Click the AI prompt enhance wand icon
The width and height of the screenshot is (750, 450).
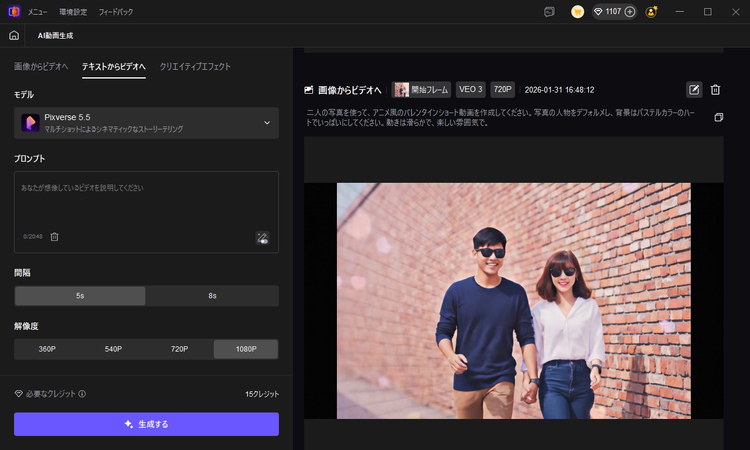point(262,237)
